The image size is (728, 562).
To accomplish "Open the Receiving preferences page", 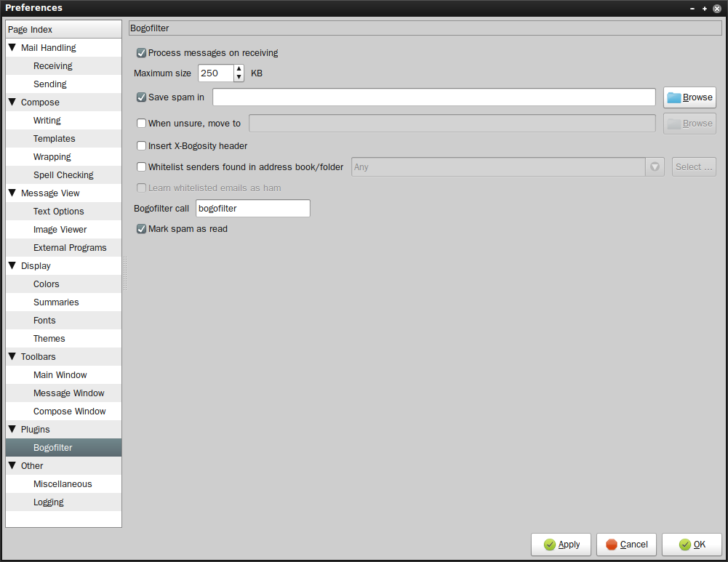I will [63, 66].
